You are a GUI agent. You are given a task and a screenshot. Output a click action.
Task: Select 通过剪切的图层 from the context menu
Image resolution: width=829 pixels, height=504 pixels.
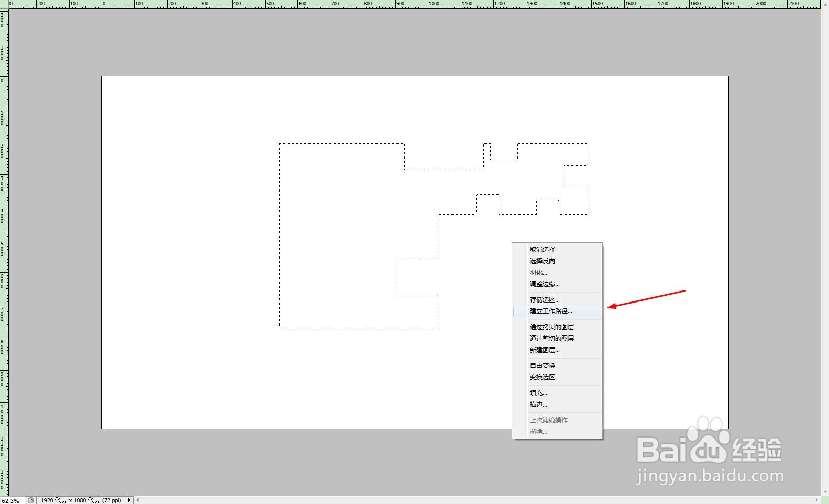click(x=557, y=339)
